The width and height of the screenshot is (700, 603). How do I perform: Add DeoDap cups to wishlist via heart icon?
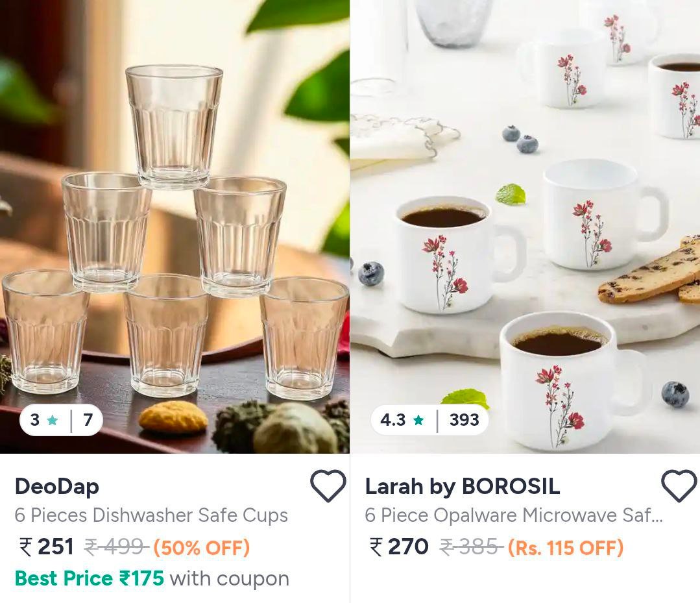click(x=328, y=486)
